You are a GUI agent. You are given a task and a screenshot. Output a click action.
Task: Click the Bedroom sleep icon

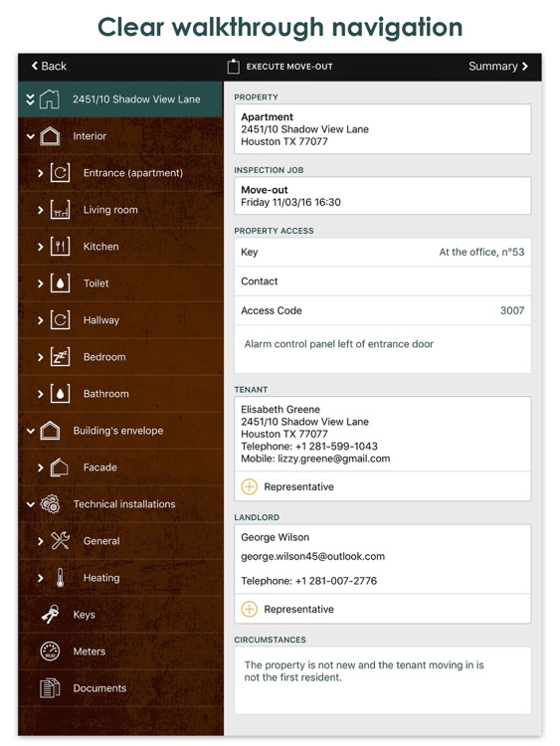pyautogui.click(x=60, y=357)
